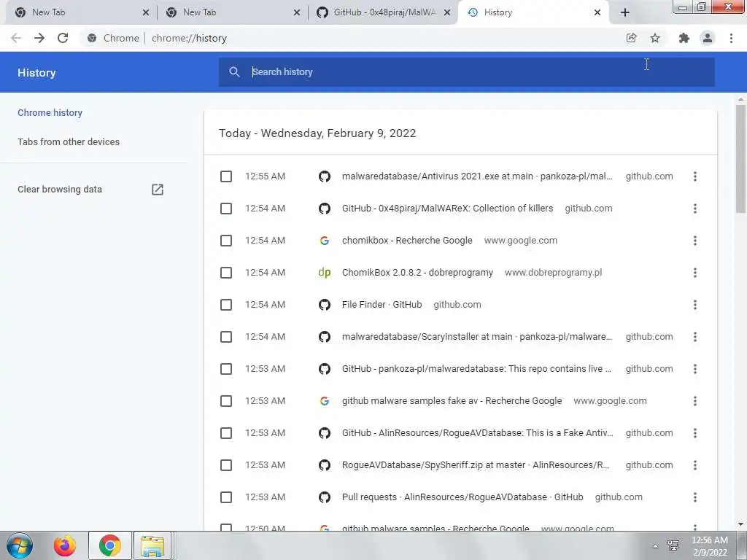Open actions menu for Antivirus 2021.exe entry
Screen dimensions: 747x560
(695, 176)
